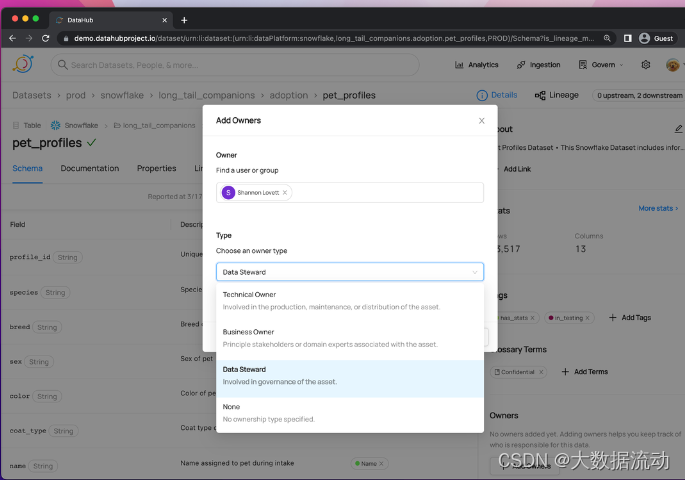Click the edit pencil in About section
Viewport: 685px width, 480px height.
pos(678,129)
